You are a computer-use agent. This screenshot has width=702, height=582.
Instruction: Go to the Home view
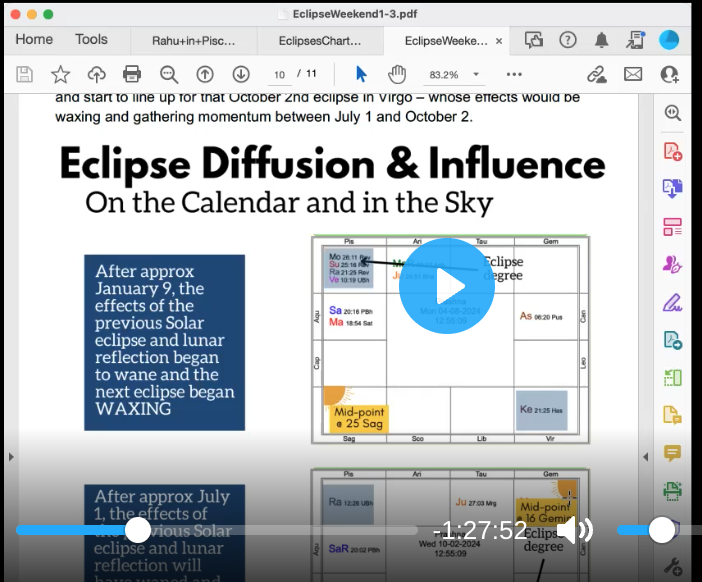click(x=34, y=39)
